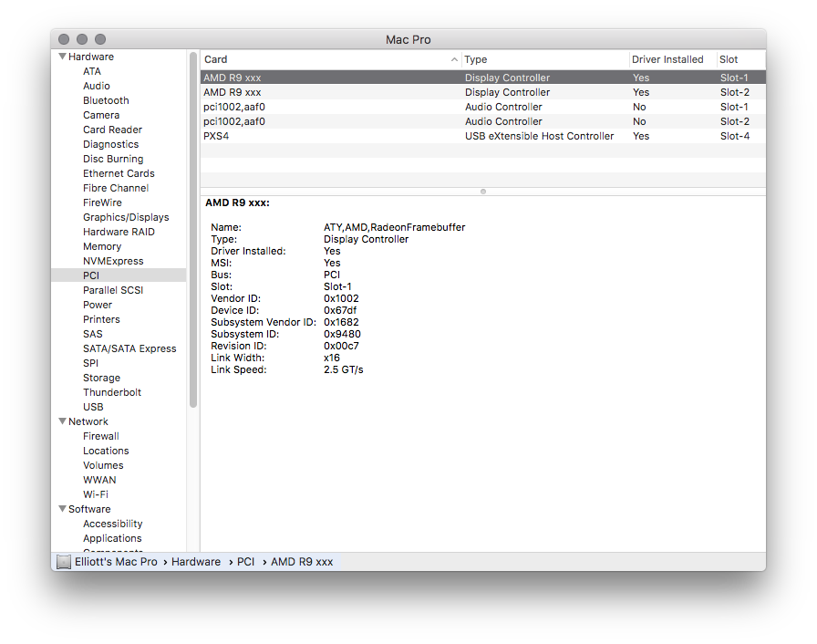This screenshot has height=644, width=817.
Task: Click the computer icon in path bar
Action: pyautogui.click(x=64, y=562)
